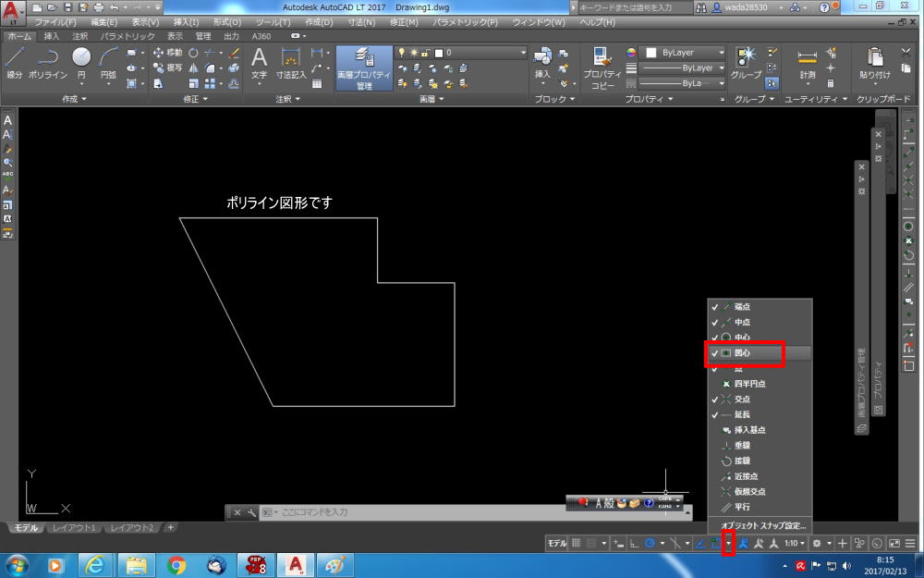Uncheck 端点 (Endpoint) object snap
924x578 pixels.
point(760,307)
